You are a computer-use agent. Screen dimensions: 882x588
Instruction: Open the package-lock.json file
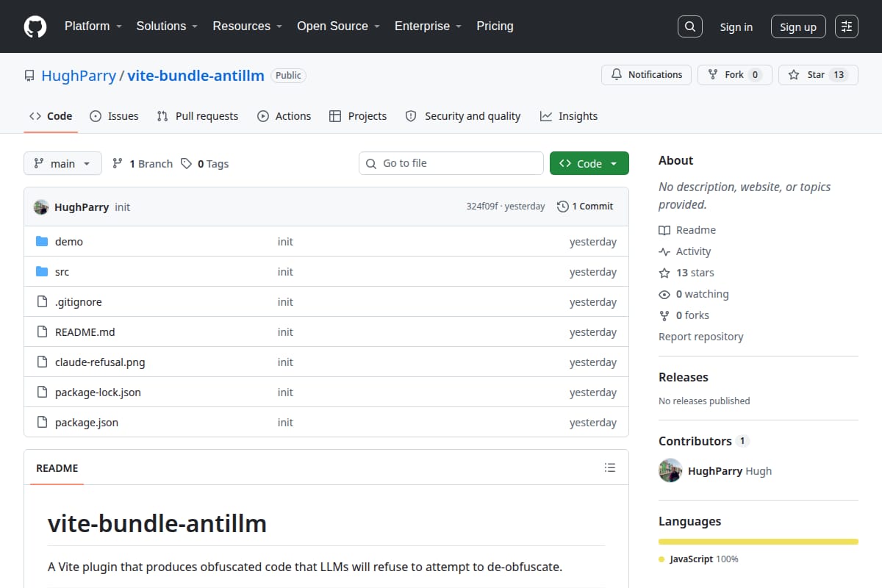98,392
